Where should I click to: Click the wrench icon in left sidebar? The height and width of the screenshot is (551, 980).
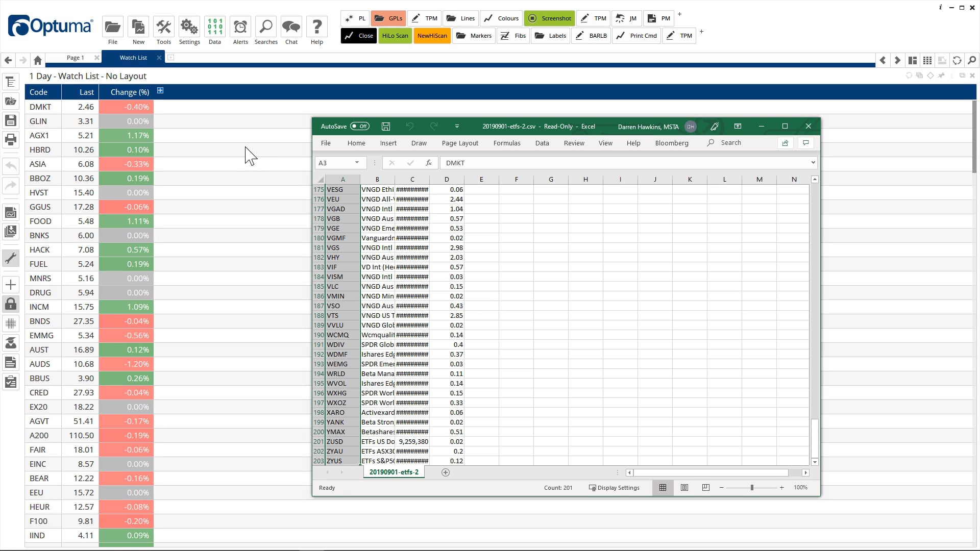point(11,258)
